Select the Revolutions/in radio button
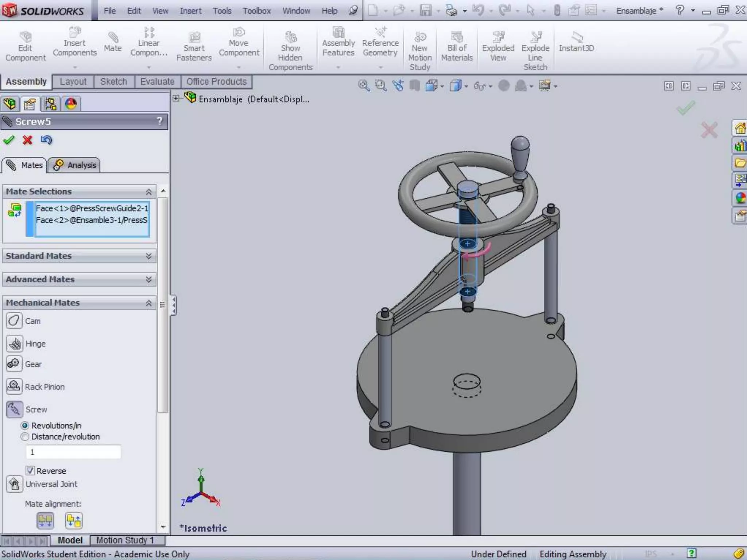This screenshot has width=747, height=560. 25,425
